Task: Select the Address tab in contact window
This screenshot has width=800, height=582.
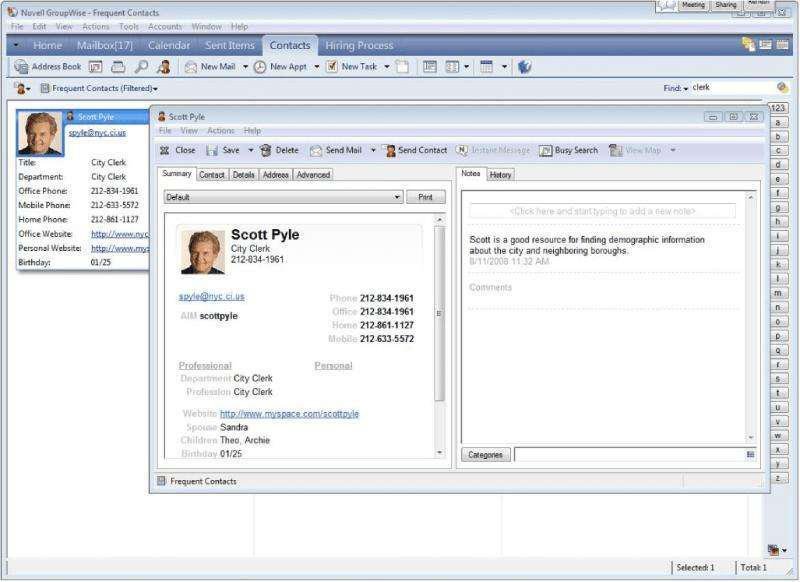Action: pyautogui.click(x=276, y=175)
